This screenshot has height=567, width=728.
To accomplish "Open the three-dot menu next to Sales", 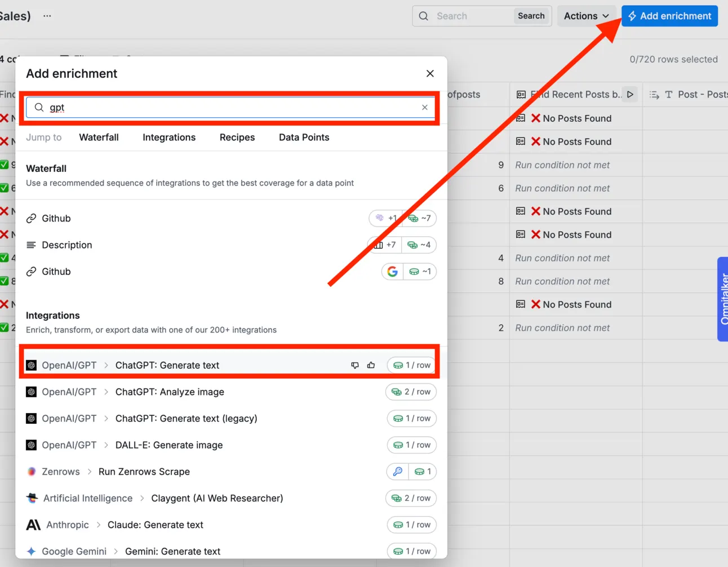I will click(47, 16).
